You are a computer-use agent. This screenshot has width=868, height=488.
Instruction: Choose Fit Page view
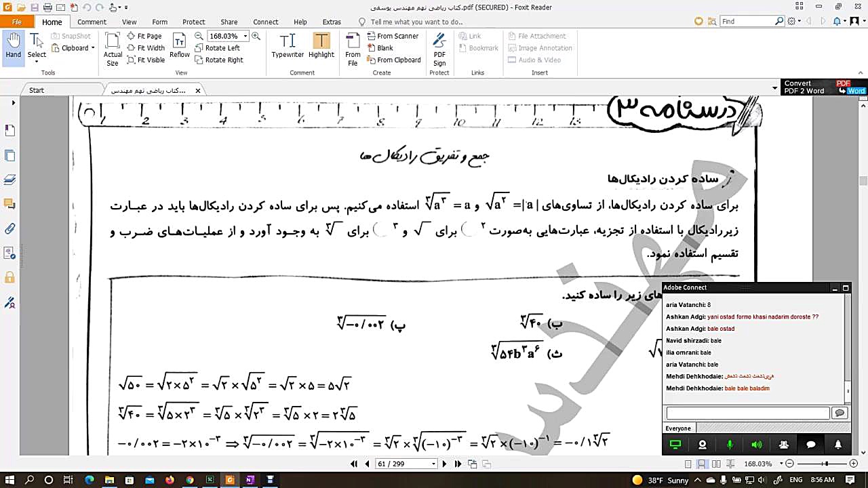pos(144,36)
